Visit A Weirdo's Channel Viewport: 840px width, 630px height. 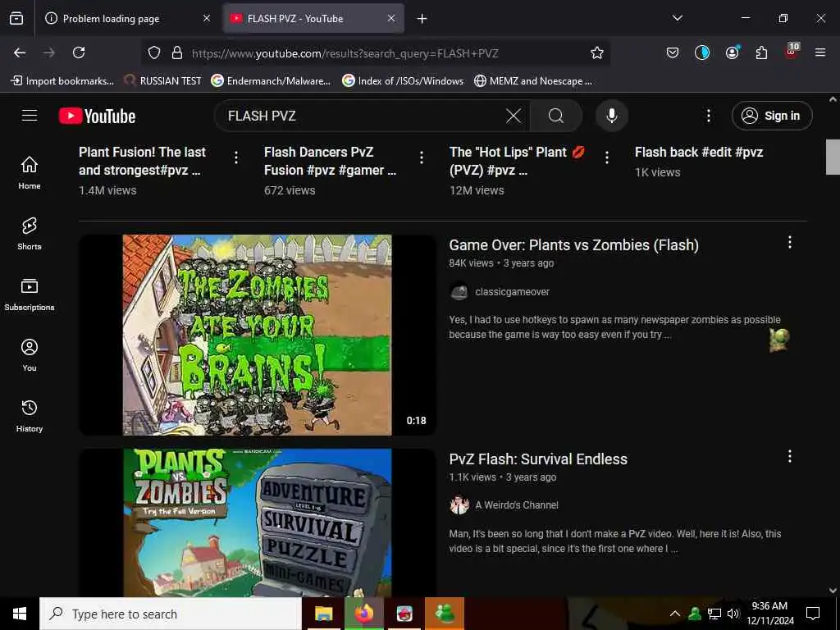517,505
